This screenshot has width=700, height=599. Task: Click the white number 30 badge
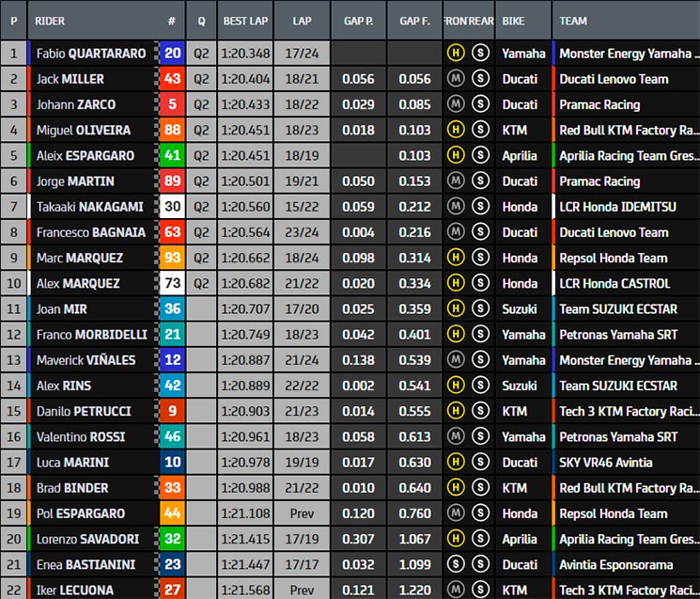[172, 206]
